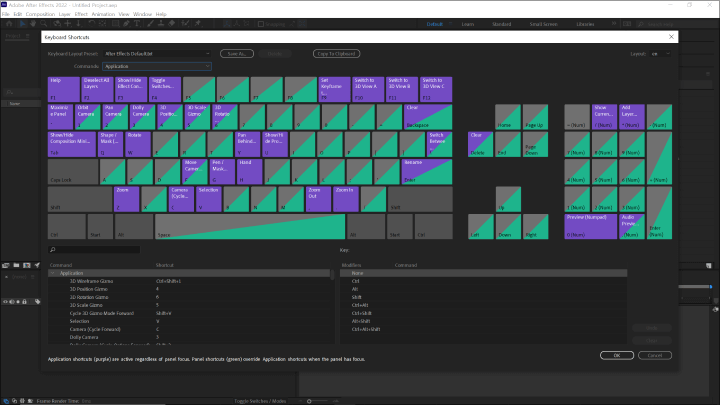Select the Brush tool in toolbar
This screenshot has width=720, height=405.
pyautogui.click(x=150, y=24)
